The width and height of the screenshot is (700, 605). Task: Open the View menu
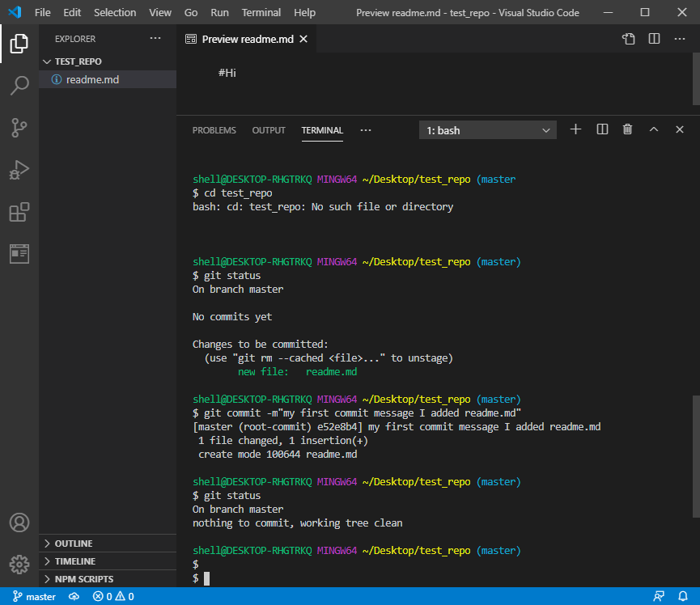coord(159,12)
